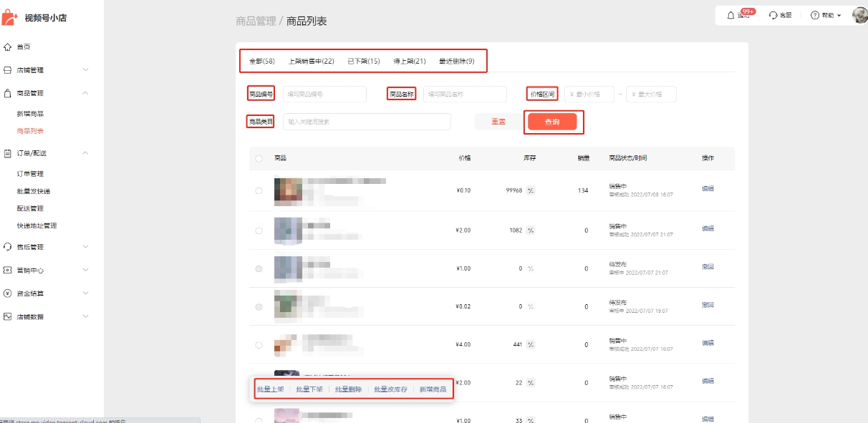This screenshot has width=868, height=423.
Task: Click the 首页 home icon in sidebar
Action: tap(7, 47)
